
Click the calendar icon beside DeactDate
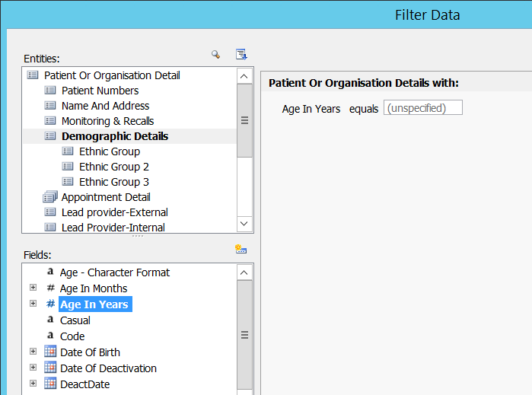(50, 383)
